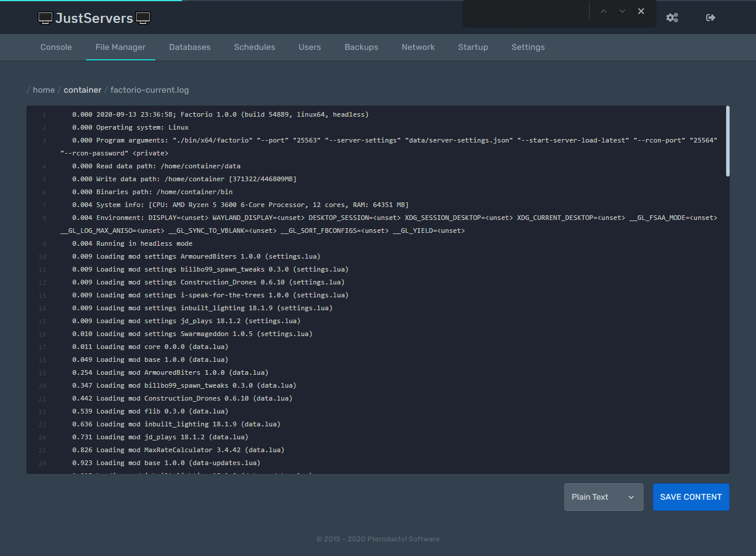Click 'Loading mod settings inbuilt_lighting' line
Viewport: 756px width, 556px height.
pos(202,308)
